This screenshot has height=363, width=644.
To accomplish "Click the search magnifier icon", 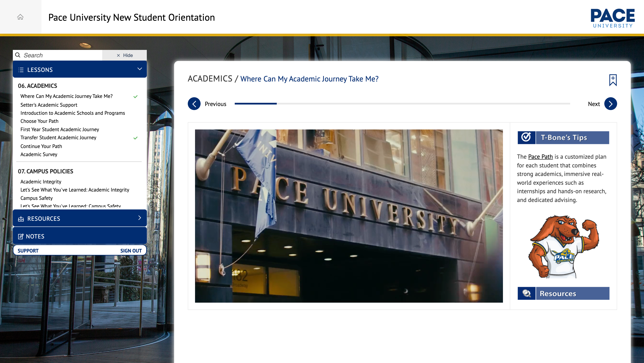I will pos(17,55).
